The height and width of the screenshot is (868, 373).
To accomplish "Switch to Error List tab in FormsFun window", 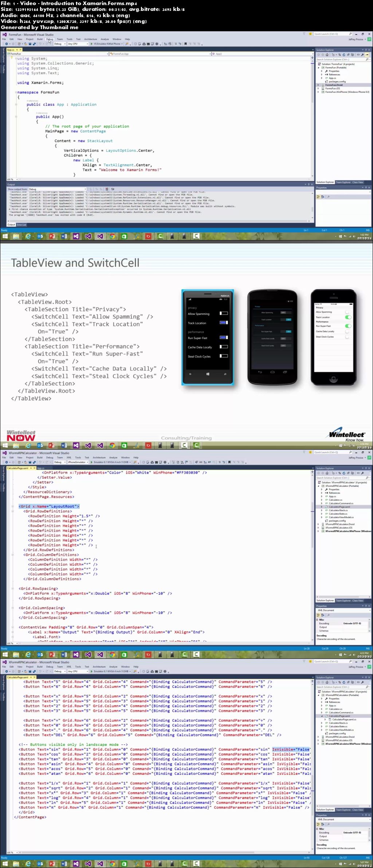I will [21, 224].
